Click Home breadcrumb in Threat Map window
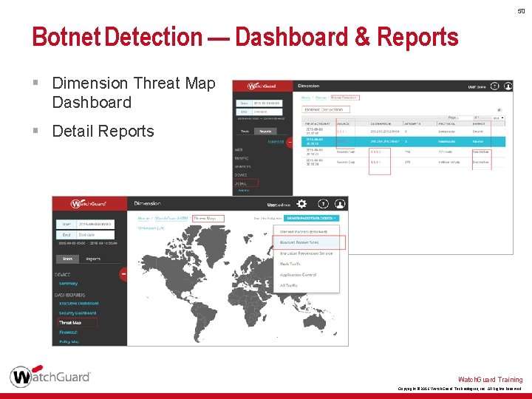The image size is (532, 399). [x=143, y=218]
